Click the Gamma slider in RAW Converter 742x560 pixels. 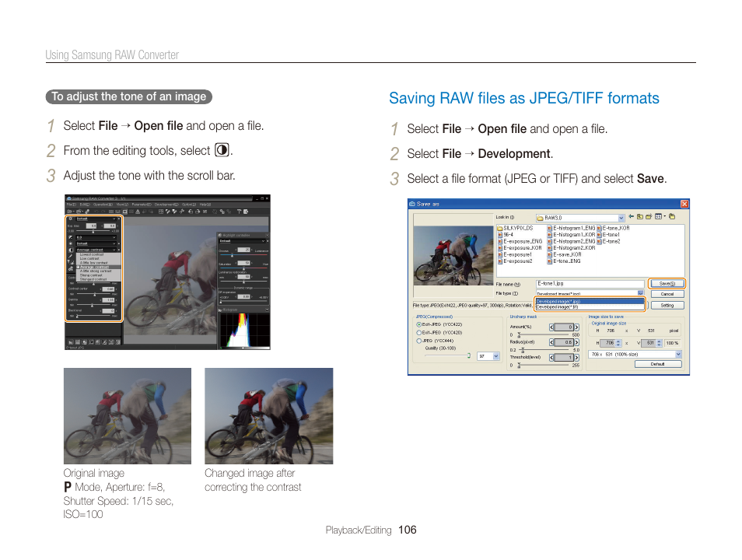click(93, 305)
